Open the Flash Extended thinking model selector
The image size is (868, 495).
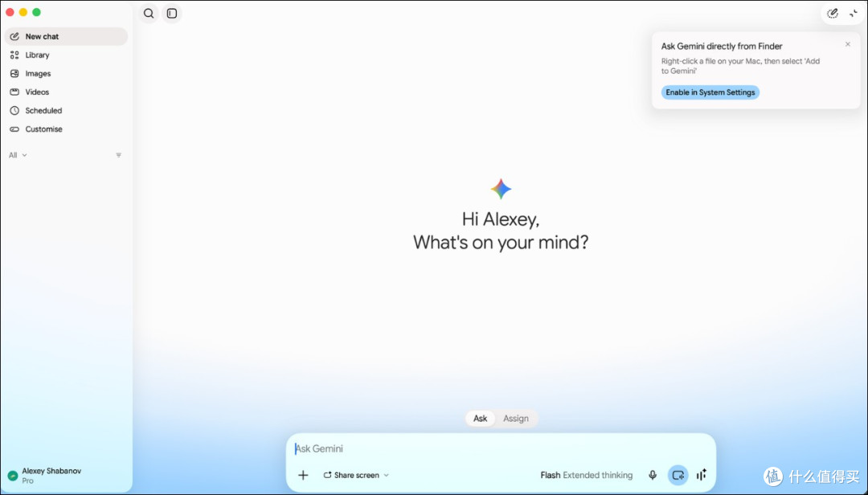pyautogui.click(x=586, y=475)
